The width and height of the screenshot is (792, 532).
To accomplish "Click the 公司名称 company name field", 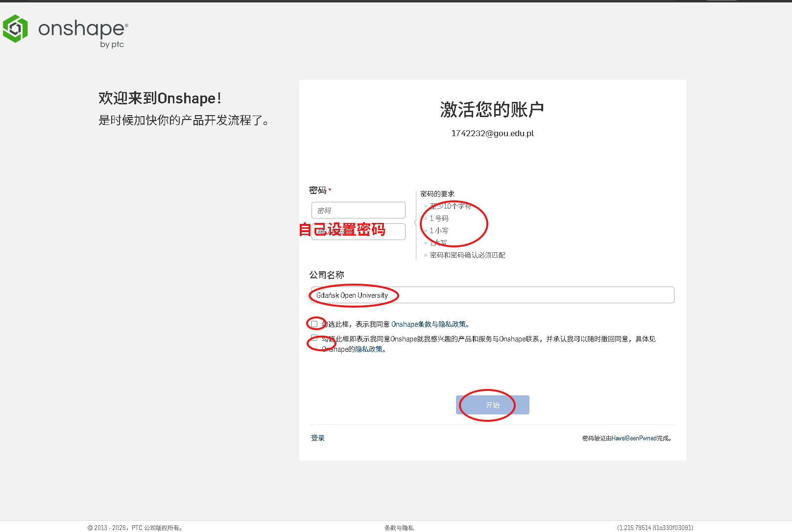I will pyautogui.click(x=492, y=295).
